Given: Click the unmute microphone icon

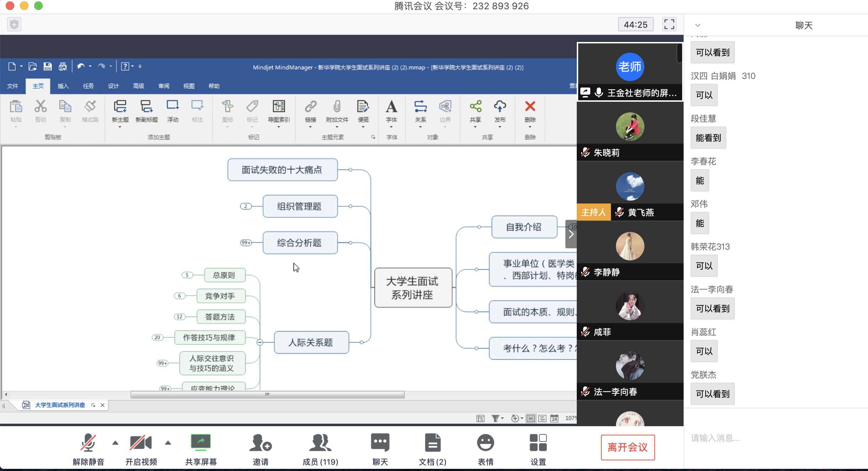Looking at the screenshot, I should [88, 443].
